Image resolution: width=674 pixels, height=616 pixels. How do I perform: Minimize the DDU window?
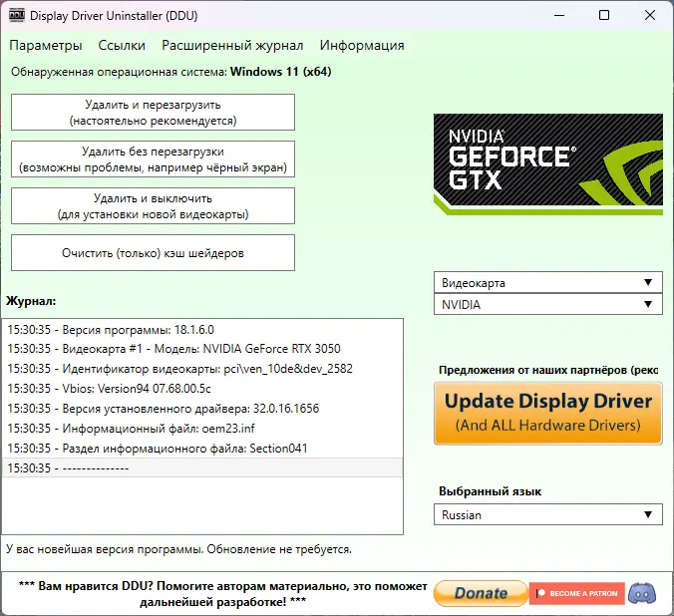tap(559, 16)
